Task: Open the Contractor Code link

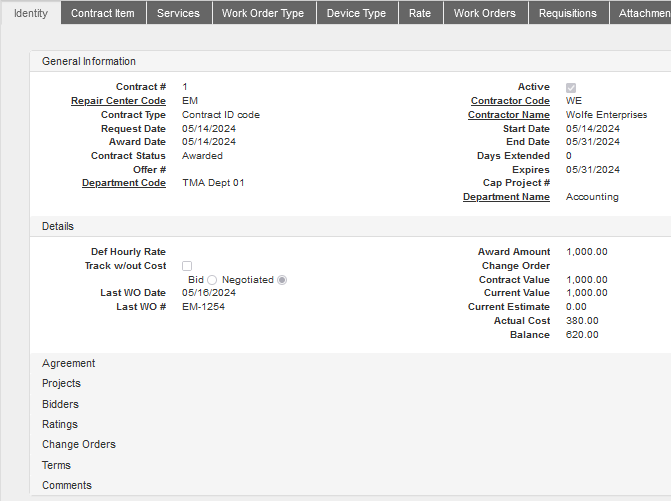Action: (510, 101)
